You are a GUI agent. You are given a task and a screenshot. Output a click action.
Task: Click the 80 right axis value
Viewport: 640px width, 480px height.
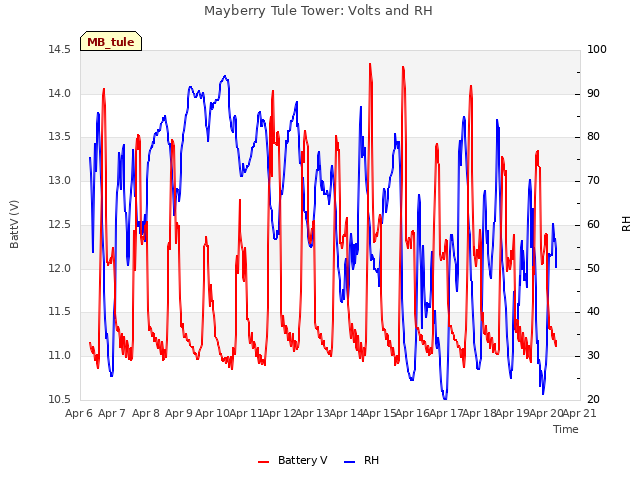coord(593,137)
